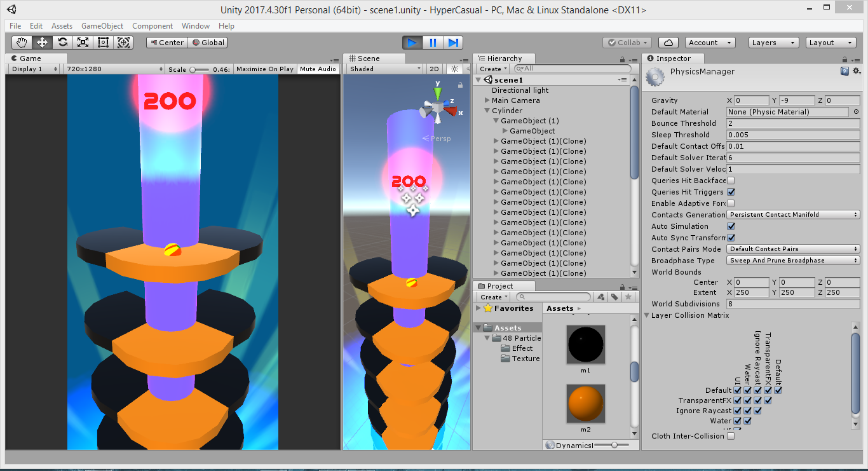Select the Hand tool
Viewport: 868px width, 471px height.
22,43
